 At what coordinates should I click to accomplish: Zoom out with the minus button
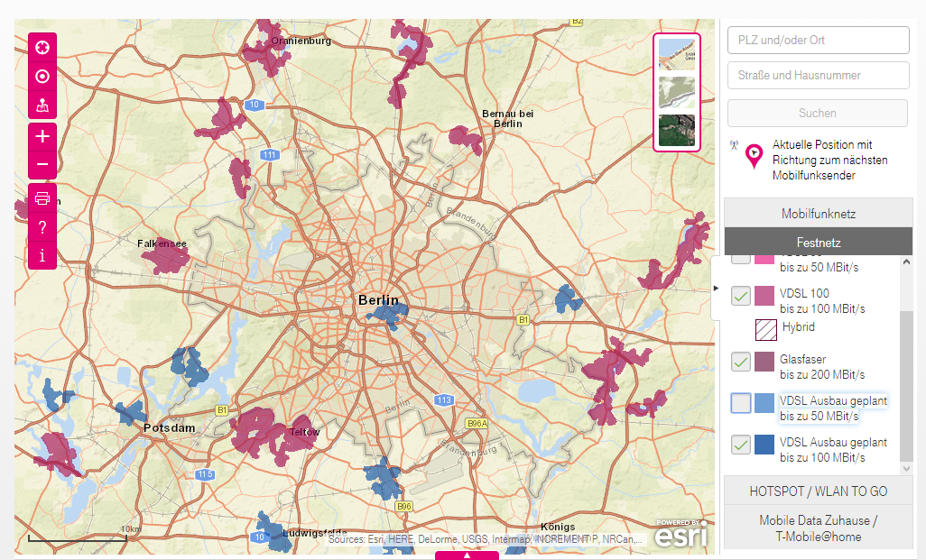pyautogui.click(x=42, y=164)
